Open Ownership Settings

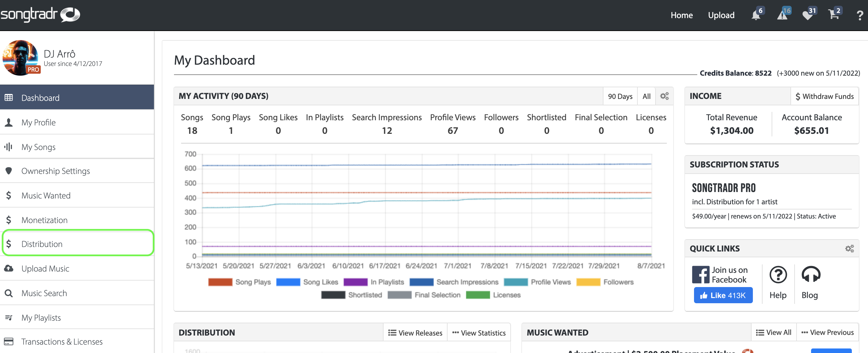(x=77, y=171)
